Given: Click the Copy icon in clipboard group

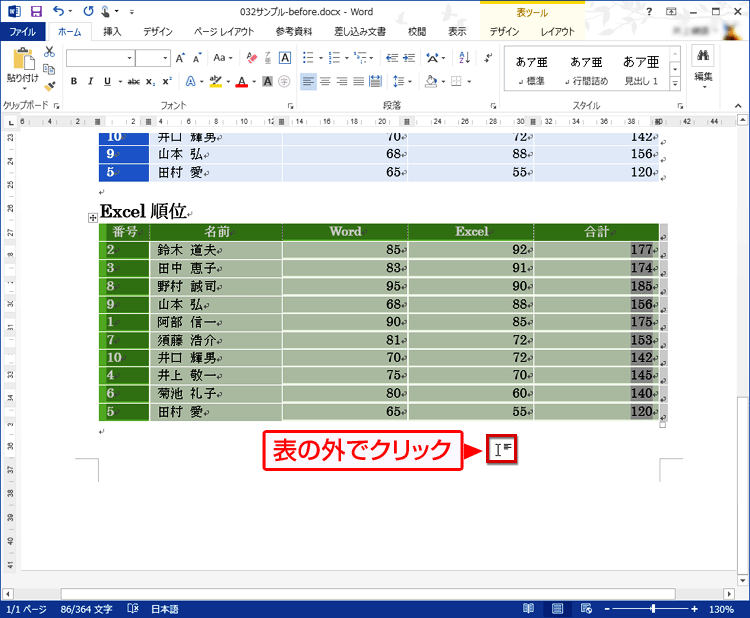Looking at the screenshot, I should coord(49,69).
